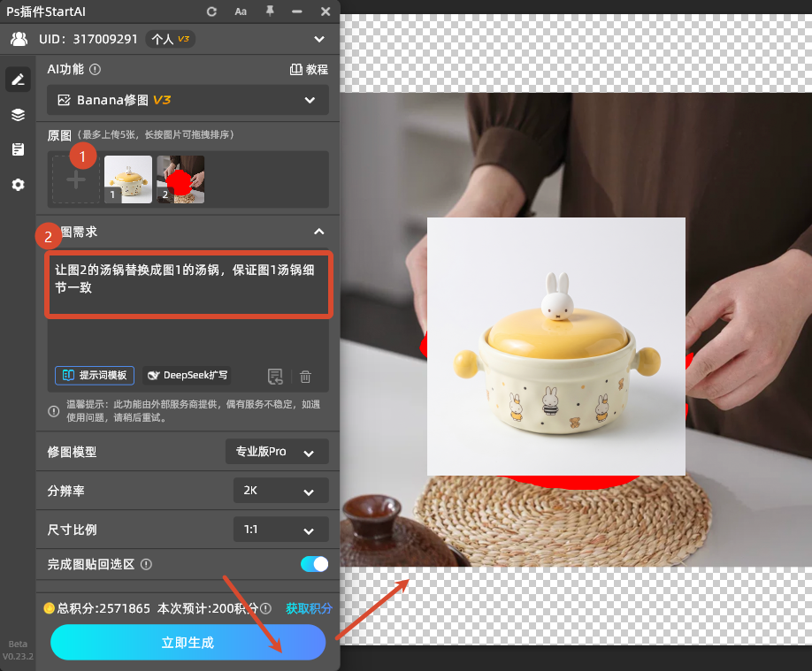Open the 分辨率 resolution dropdown showing 2K
The width and height of the screenshot is (812, 671).
[280, 491]
